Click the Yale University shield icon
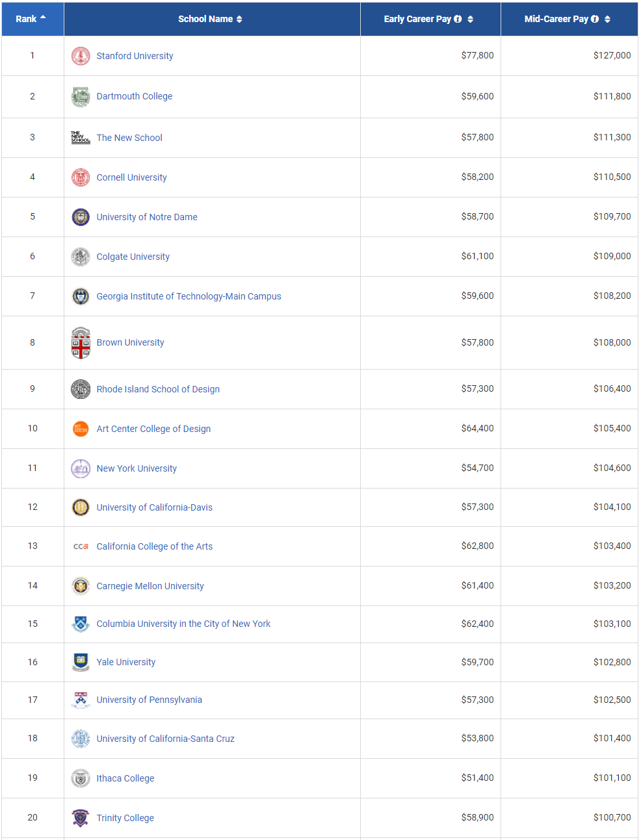The height and width of the screenshot is (840, 641). coord(81,662)
